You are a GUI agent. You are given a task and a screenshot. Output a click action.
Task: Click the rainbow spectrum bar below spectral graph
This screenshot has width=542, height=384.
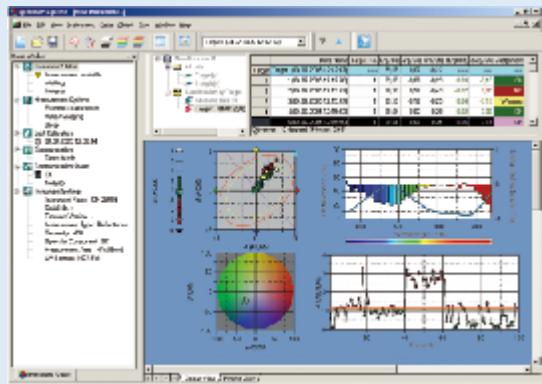(x=418, y=242)
